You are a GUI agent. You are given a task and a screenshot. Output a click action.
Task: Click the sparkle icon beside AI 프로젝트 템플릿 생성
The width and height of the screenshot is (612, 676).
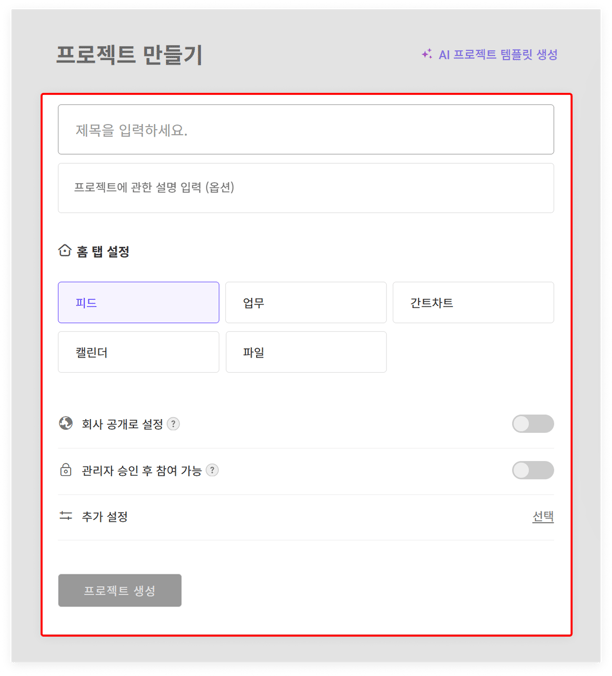point(427,54)
